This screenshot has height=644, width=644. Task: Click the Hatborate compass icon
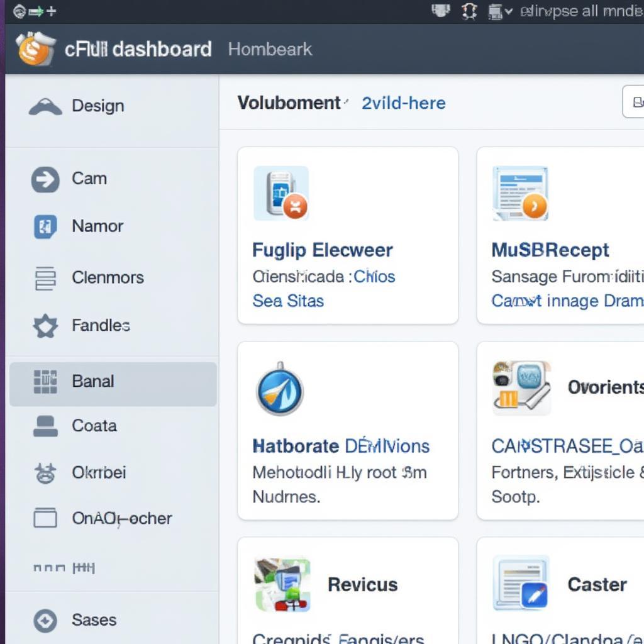tap(280, 389)
